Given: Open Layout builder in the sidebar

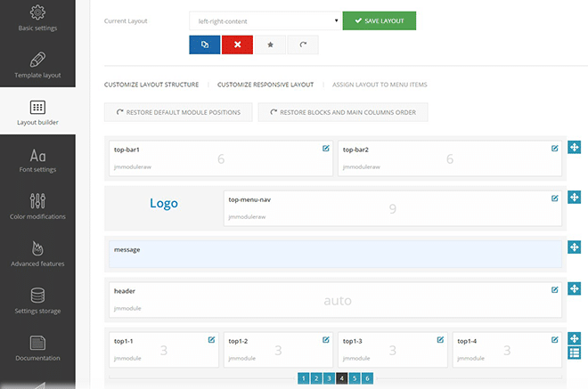Looking at the screenshot, I should click(x=37, y=114).
